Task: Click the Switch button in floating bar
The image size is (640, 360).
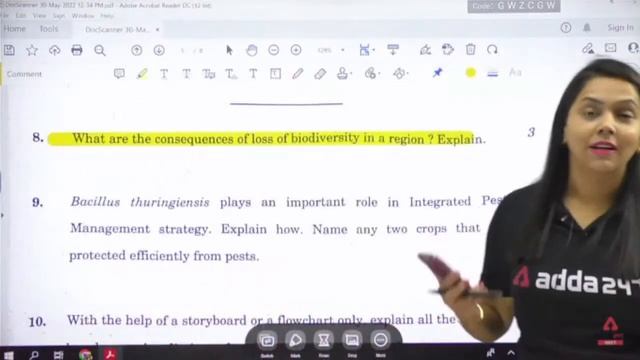Action: [267, 340]
